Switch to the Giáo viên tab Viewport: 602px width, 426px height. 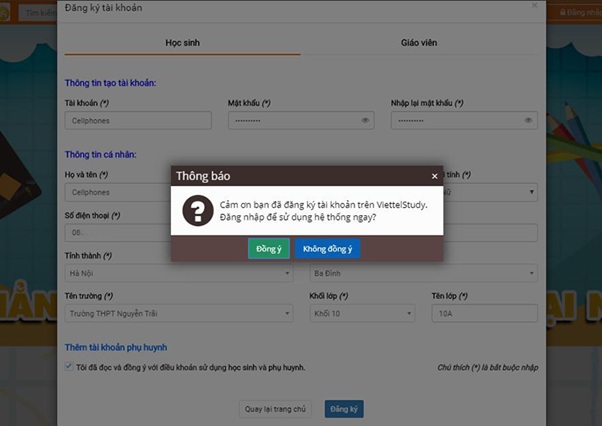pyautogui.click(x=418, y=43)
